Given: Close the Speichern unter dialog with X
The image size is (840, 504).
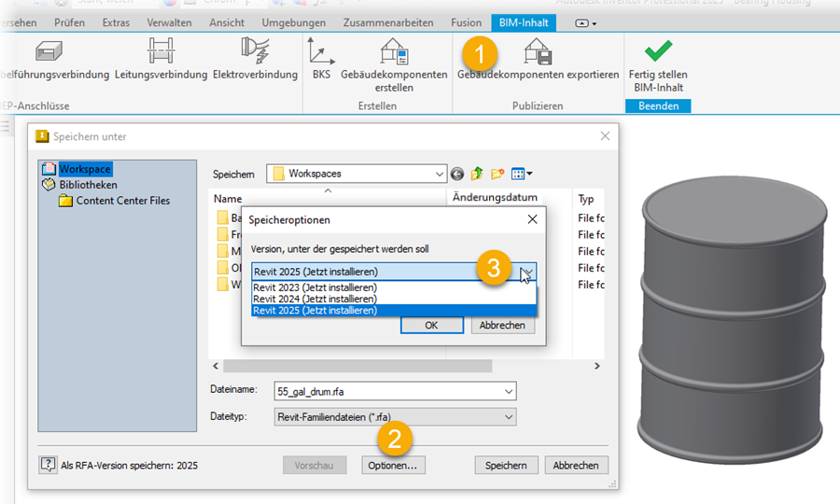Looking at the screenshot, I should click(x=605, y=136).
